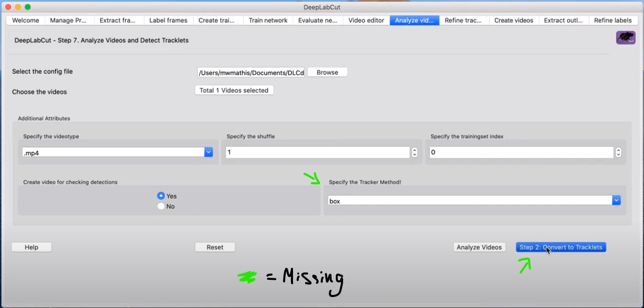Open the Train network tab
Screen dimensions: 644x308
(268, 20)
